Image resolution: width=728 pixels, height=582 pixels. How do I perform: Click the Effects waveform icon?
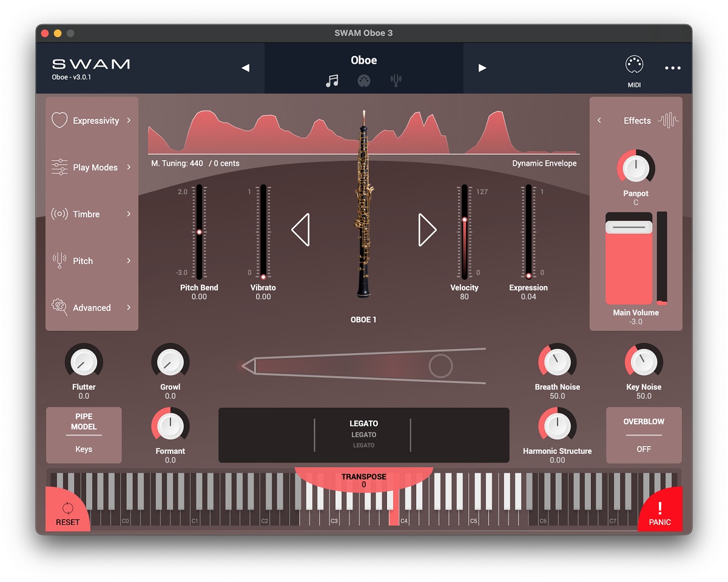(x=669, y=120)
